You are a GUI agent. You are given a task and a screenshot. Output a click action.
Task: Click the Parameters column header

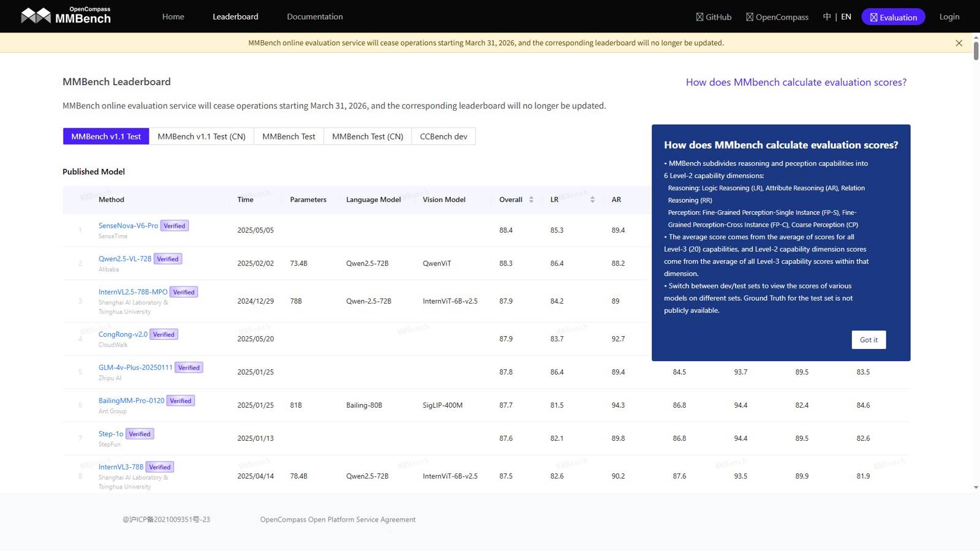[x=308, y=200]
